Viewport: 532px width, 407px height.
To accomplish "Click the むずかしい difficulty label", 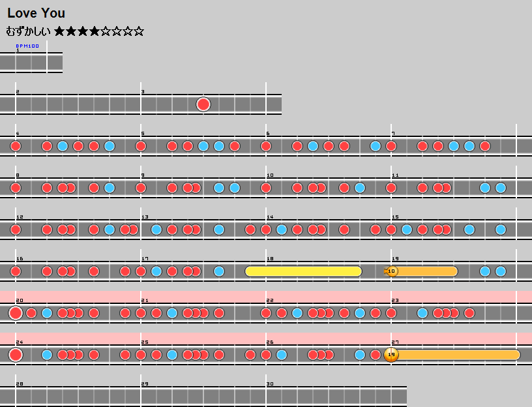I will click(28, 31).
